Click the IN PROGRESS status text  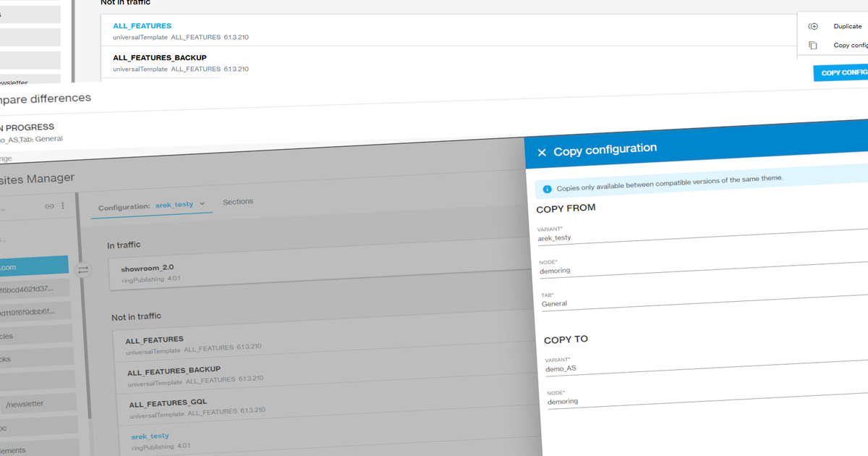click(x=26, y=127)
